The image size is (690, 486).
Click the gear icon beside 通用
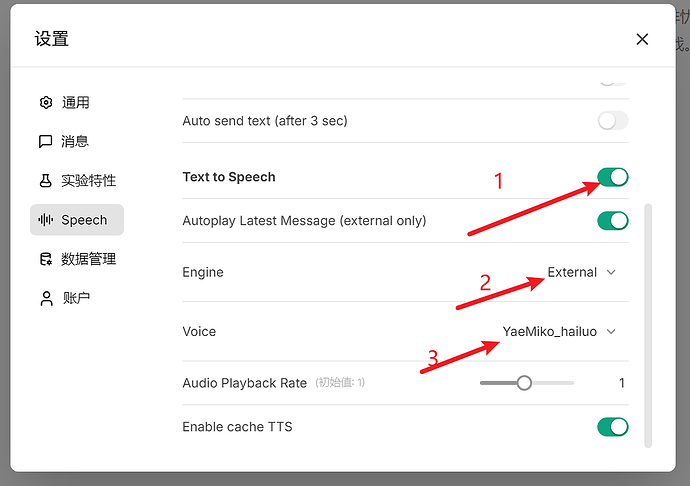[x=46, y=103]
